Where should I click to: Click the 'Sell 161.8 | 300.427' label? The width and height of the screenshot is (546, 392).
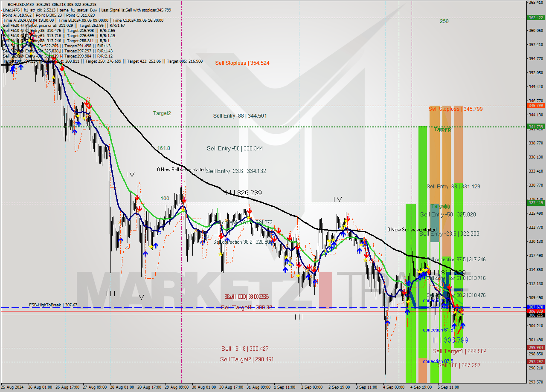point(245,349)
